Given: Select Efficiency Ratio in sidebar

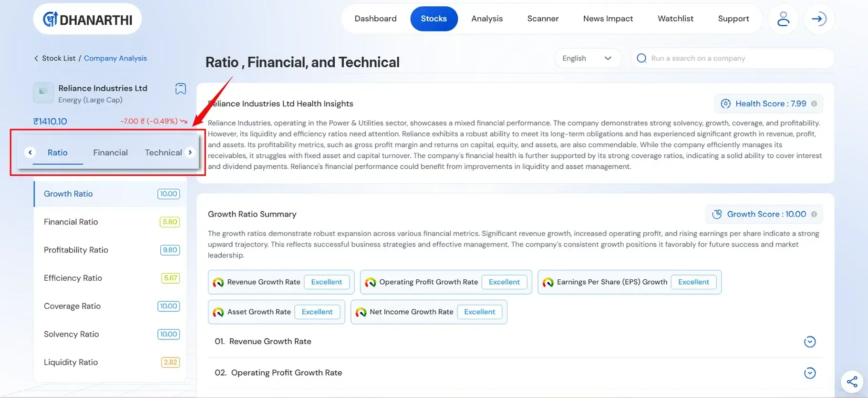Looking at the screenshot, I should 110,278.
